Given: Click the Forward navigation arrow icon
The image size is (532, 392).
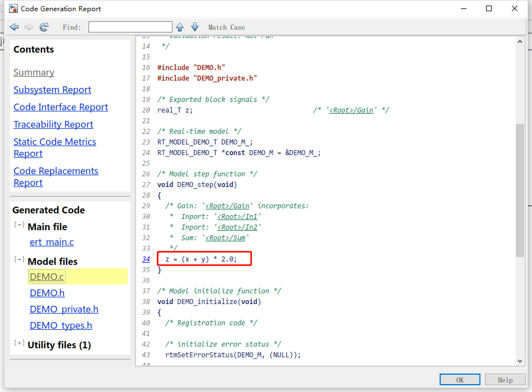Looking at the screenshot, I should [29, 27].
